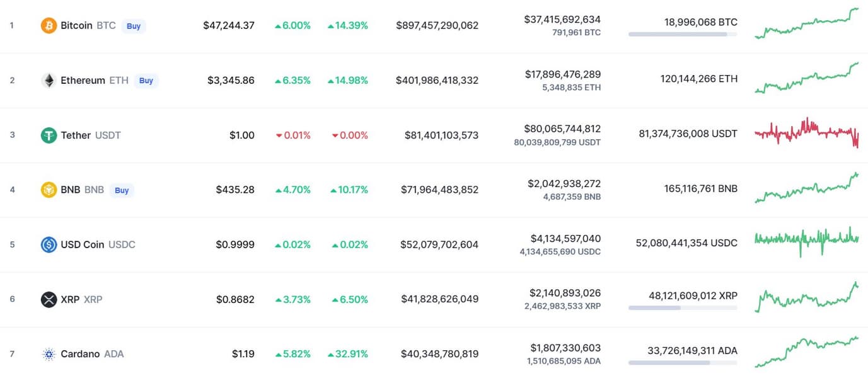Click the XRP circulating supply bar
The width and height of the screenshot is (868, 378).
682,308
